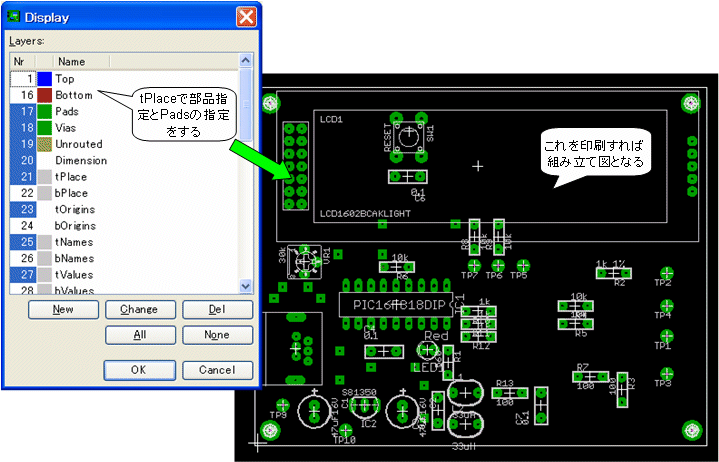This screenshot has width=719, height=462.
Task: Click the brown Bottom layer color swatch
Action: 44,95
